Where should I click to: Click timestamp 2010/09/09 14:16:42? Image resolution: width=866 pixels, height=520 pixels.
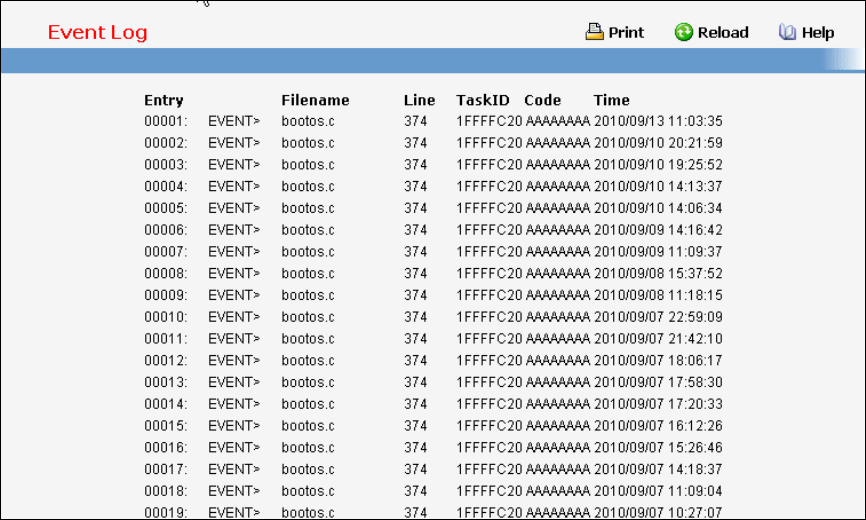[x=658, y=230]
